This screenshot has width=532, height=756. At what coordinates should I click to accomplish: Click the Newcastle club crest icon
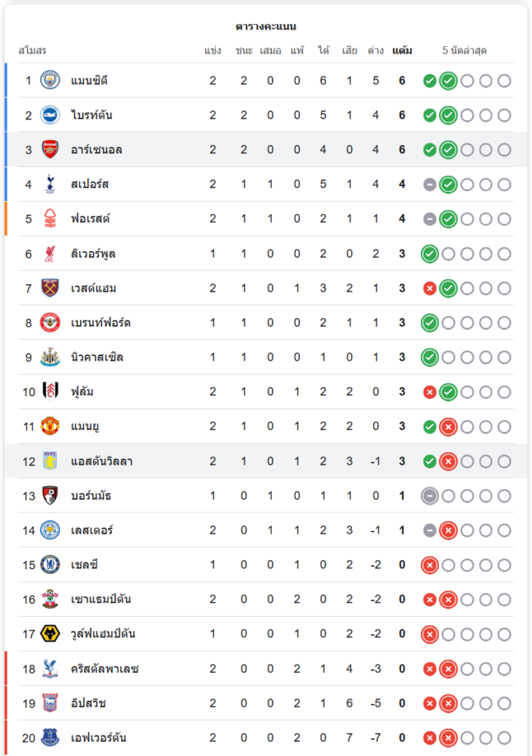point(50,357)
